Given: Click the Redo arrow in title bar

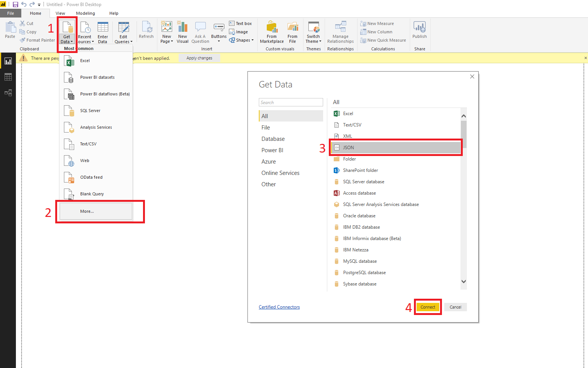Looking at the screenshot, I should (32, 5).
